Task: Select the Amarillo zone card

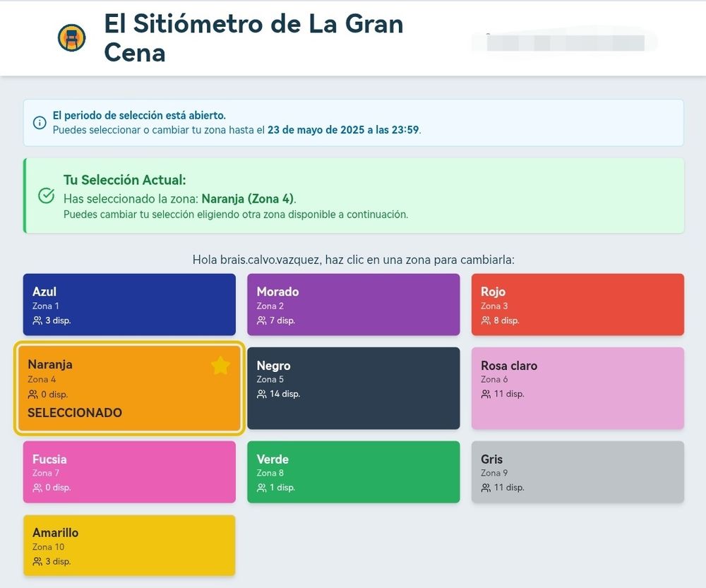Action: (129, 545)
